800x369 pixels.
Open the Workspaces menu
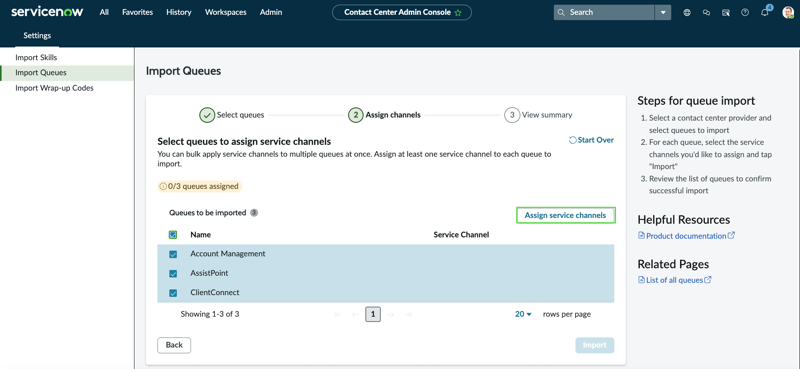[x=226, y=12]
